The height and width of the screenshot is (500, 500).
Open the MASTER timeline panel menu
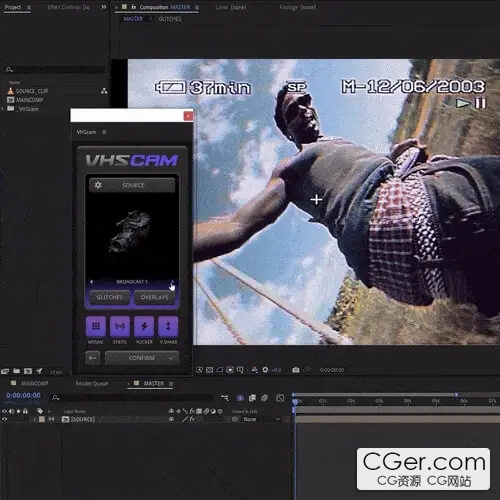tap(171, 384)
